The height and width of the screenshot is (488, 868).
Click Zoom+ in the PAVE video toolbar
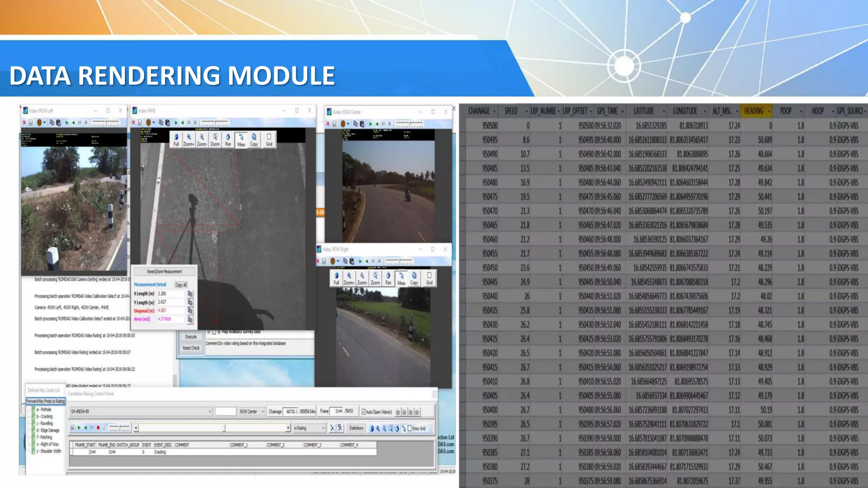coord(189,139)
